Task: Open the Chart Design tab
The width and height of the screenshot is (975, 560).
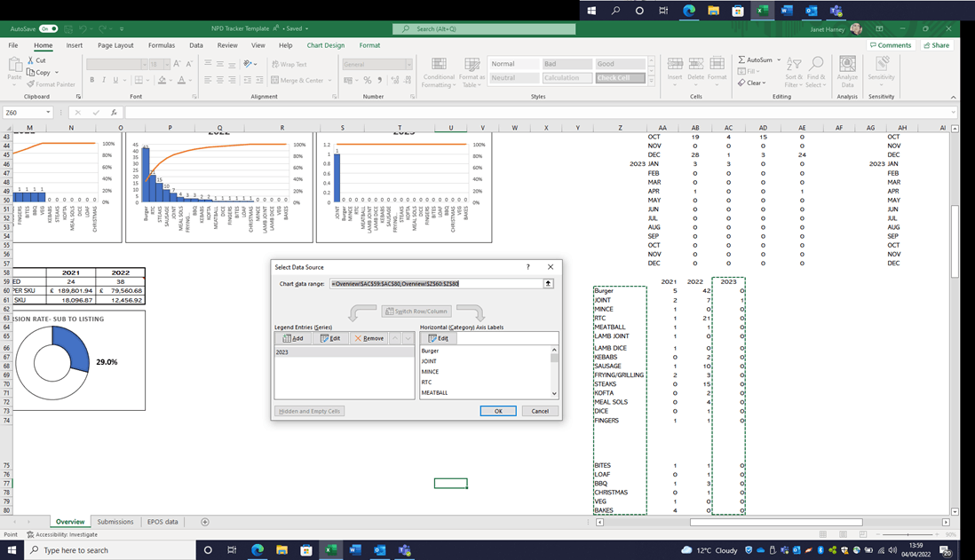Action: (x=325, y=45)
